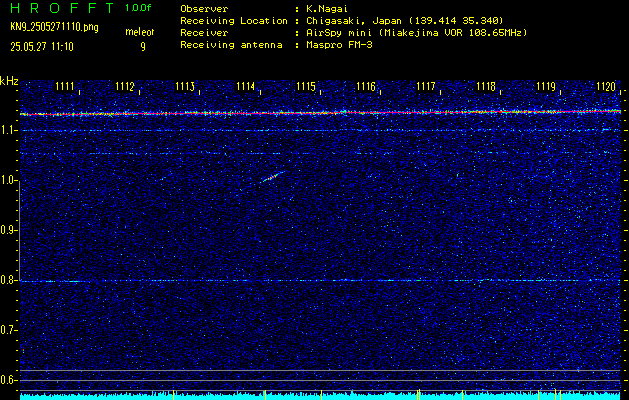Select the Maspro FM-3 antenna value

point(339,45)
